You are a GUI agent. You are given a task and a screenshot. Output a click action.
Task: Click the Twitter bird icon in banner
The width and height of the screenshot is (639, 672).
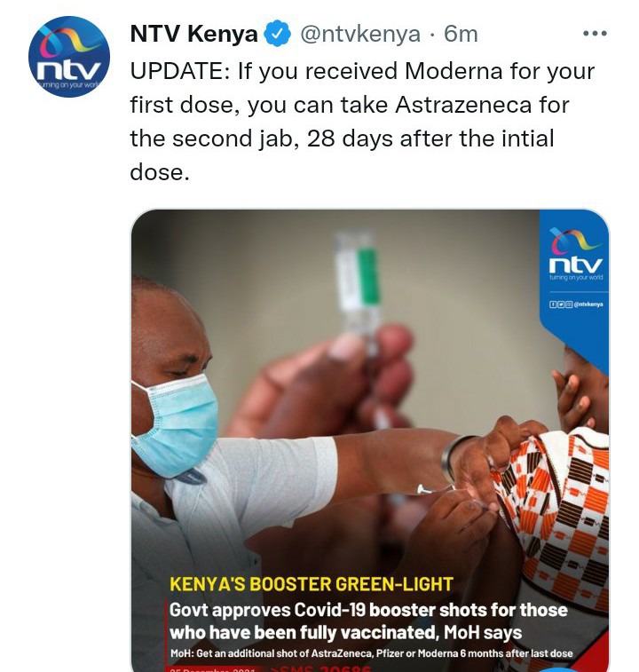[x=561, y=304]
